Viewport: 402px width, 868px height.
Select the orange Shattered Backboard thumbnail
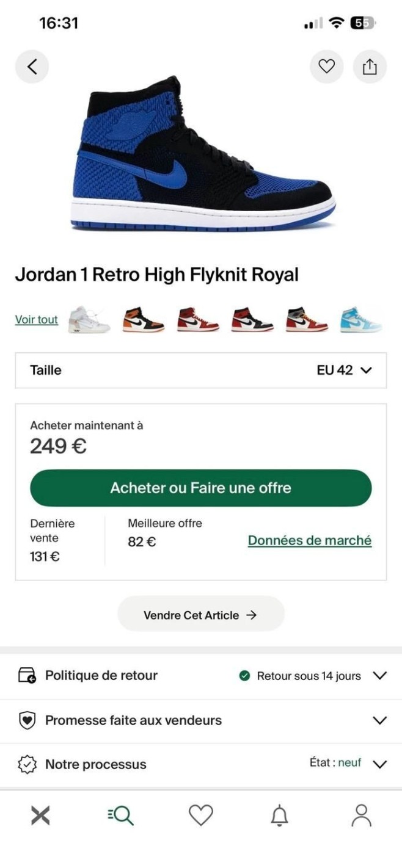(x=143, y=319)
